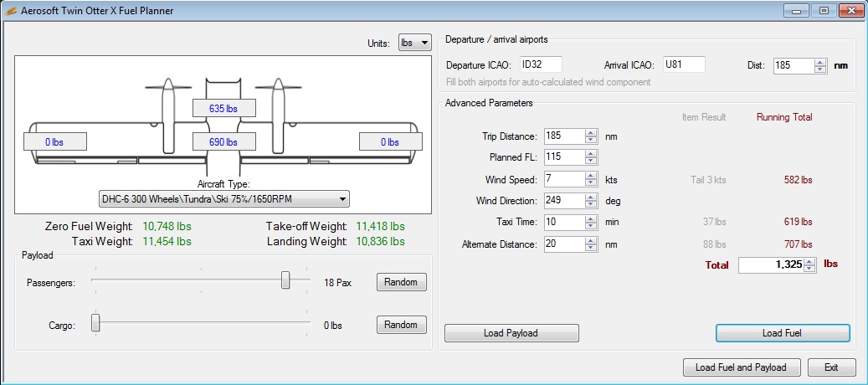Randomize the cargo weight

[401, 325]
